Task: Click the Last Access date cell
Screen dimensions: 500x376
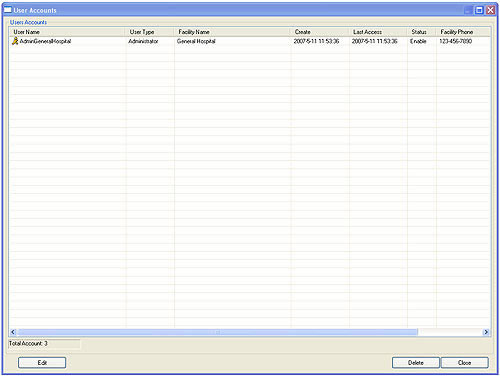Action: pyautogui.click(x=375, y=41)
